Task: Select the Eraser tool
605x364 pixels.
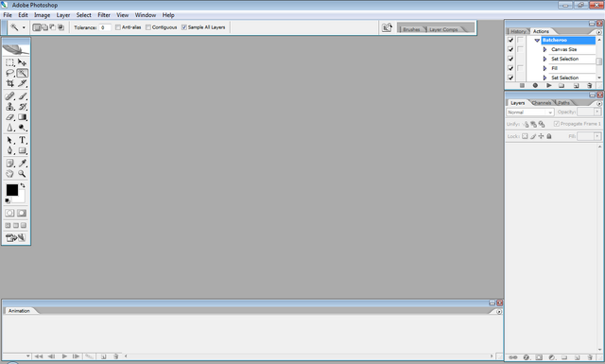Action: pyautogui.click(x=9, y=117)
